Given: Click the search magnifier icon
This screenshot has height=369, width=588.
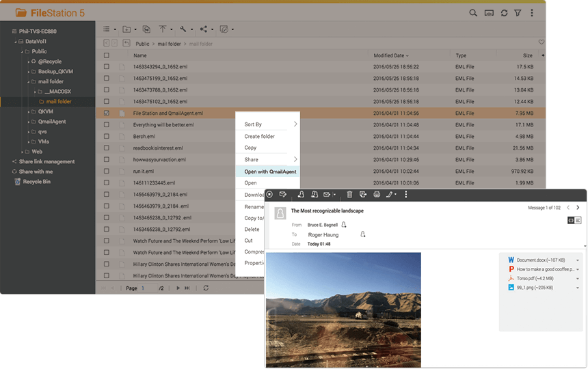Looking at the screenshot, I should tap(473, 13).
